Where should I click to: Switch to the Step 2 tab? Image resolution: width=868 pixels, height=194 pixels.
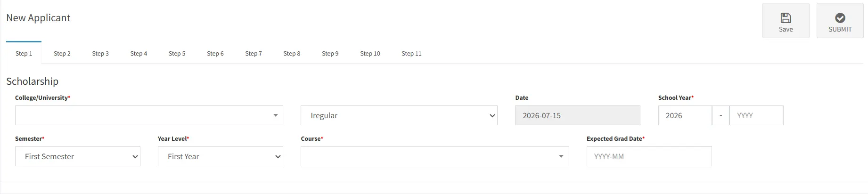[x=62, y=53]
